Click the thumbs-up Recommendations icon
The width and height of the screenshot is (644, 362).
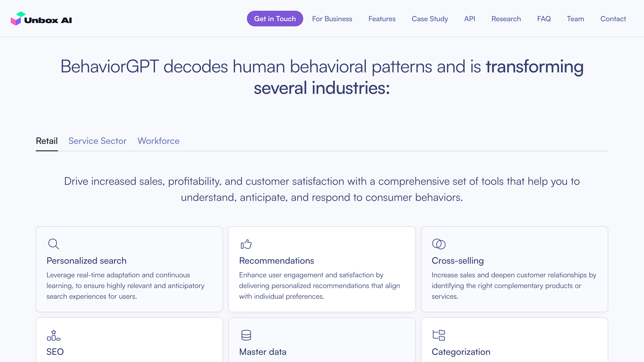tap(246, 244)
